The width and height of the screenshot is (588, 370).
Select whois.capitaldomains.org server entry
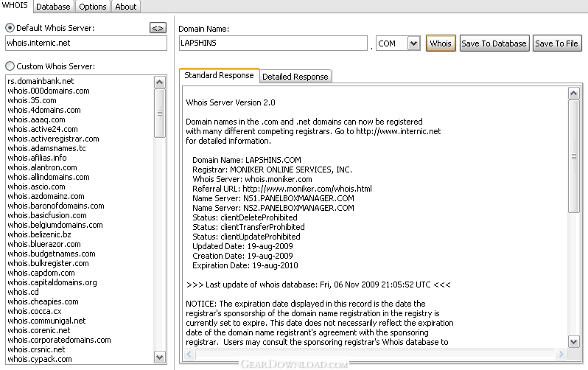point(52,282)
